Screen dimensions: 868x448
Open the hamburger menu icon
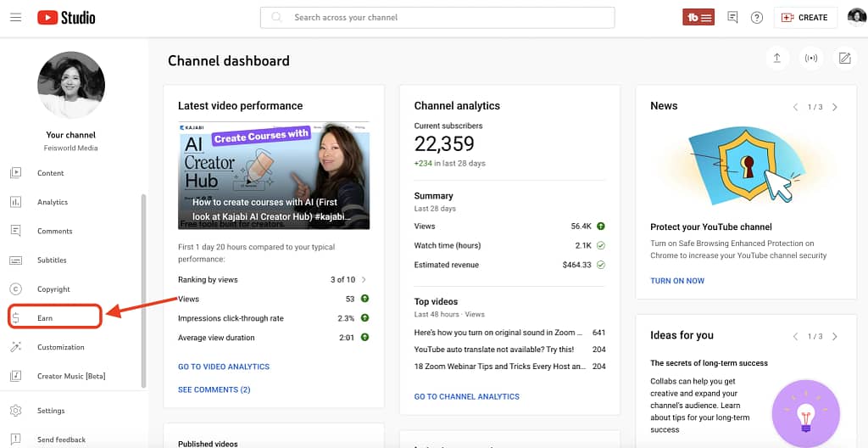15,17
